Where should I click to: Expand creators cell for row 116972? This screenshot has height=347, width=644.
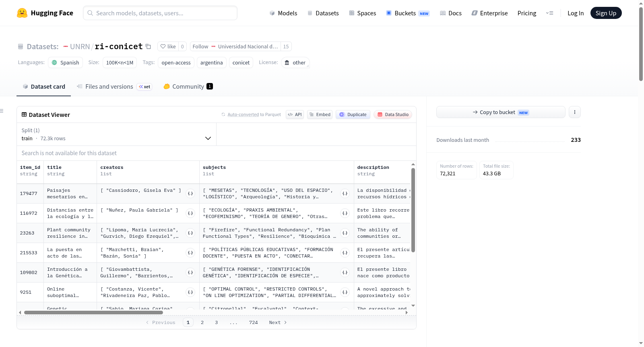point(190,213)
